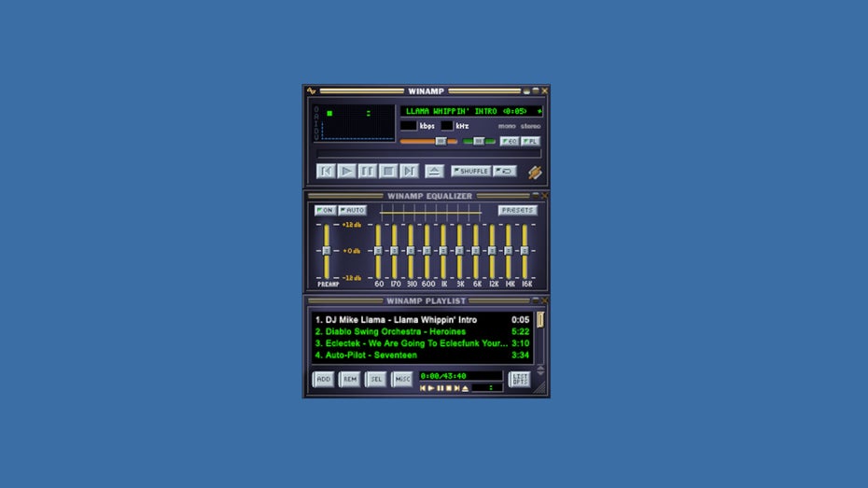
Task: Select the Eclectek track in playlist
Action: pos(423,343)
